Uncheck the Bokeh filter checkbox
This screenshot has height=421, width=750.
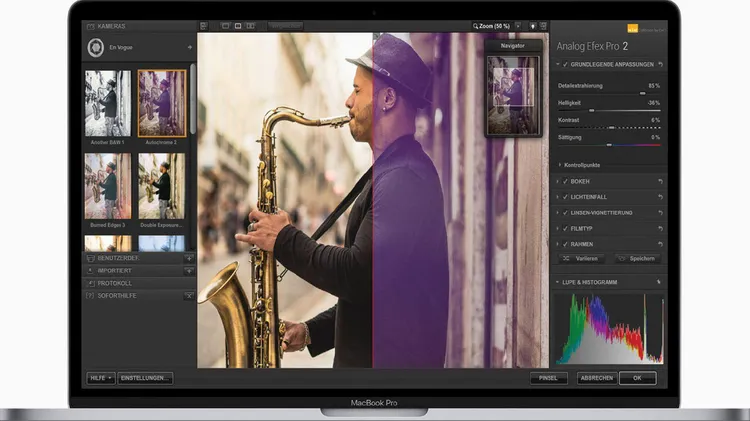(x=565, y=181)
